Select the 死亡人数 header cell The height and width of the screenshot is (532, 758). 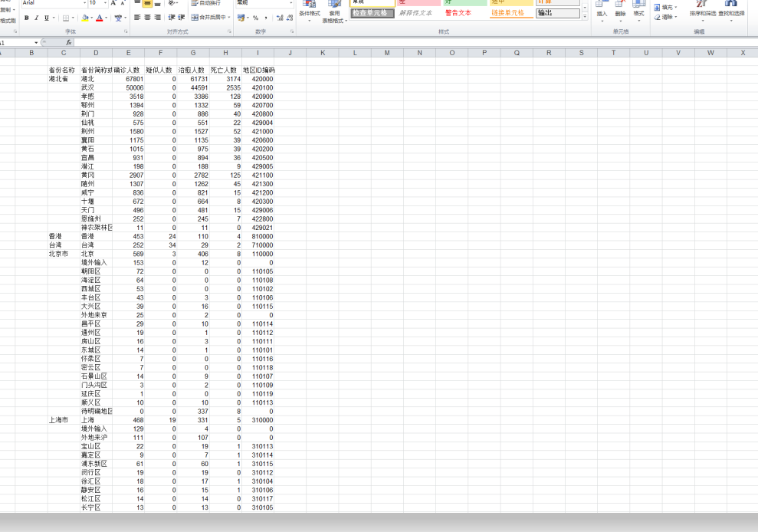point(225,70)
